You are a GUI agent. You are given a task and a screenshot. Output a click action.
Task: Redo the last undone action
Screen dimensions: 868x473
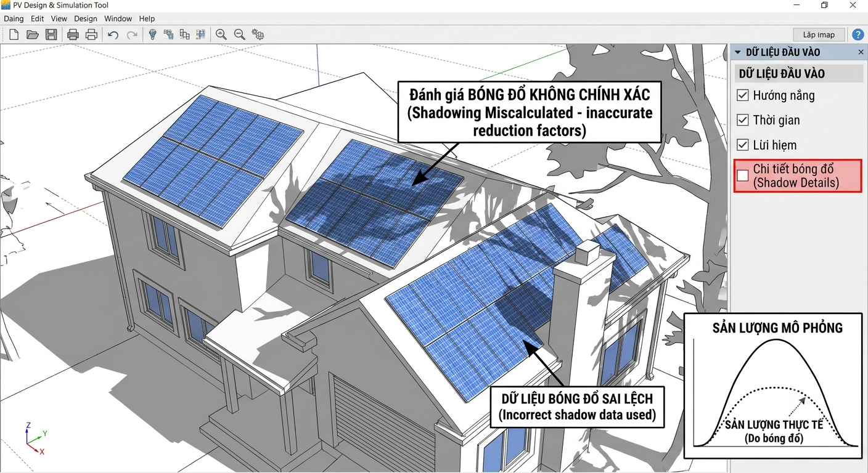pyautogui.click(x=132, y=34)
